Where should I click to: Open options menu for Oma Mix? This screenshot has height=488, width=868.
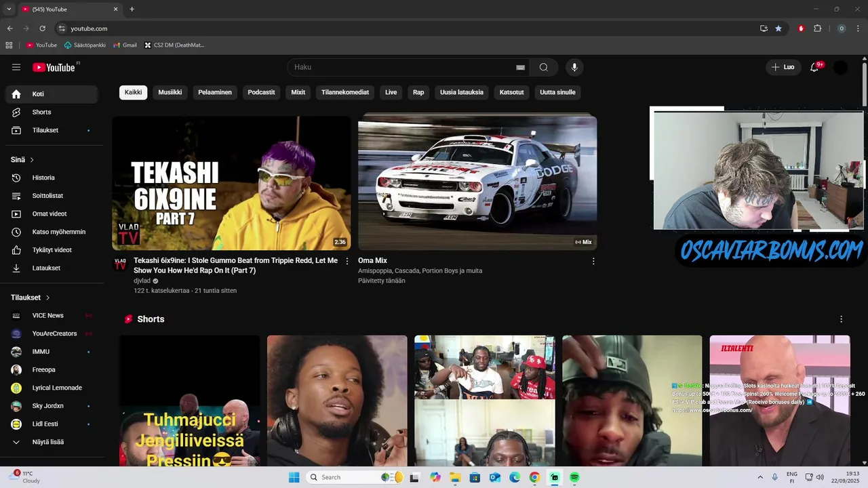(x=593, y=261)
